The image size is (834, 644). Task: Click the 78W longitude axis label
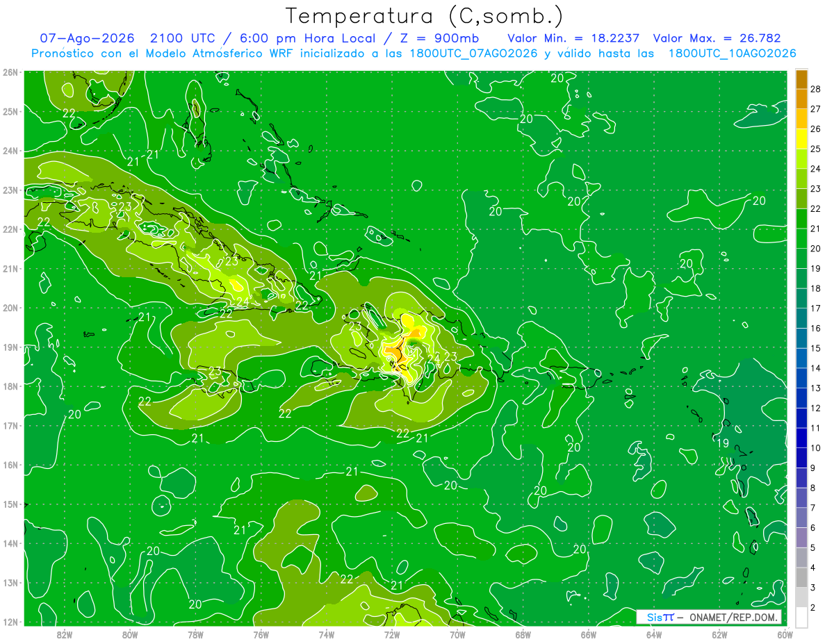(195, 634)
